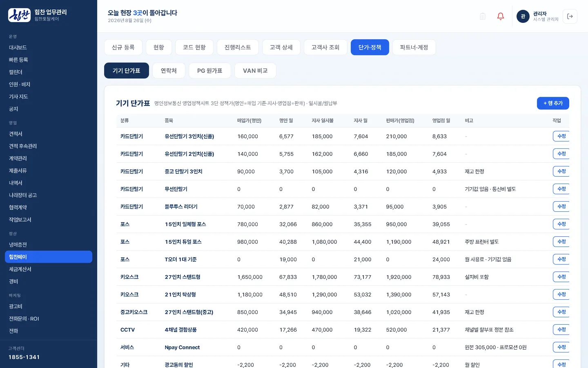This screenshot has height=368, width=588.
Task: Click 수정 for 27인치 스탠드형 kiosk
Action: tap(561, 277)
